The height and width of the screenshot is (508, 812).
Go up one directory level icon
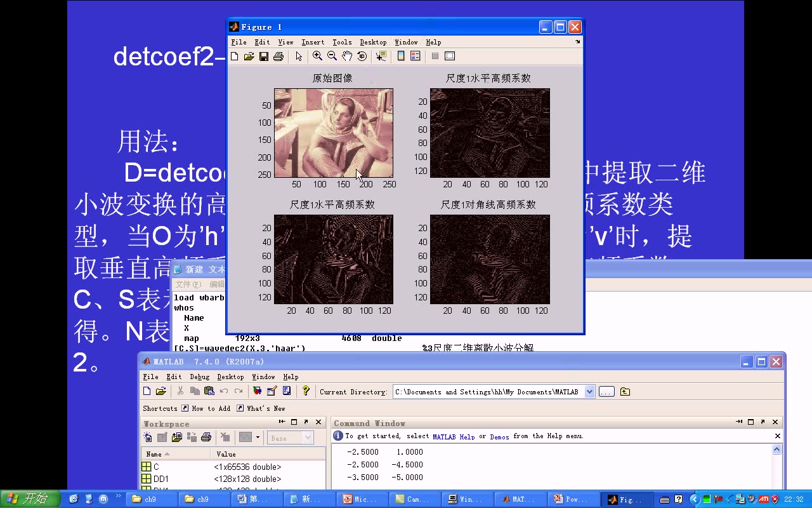tap(625, 392)
